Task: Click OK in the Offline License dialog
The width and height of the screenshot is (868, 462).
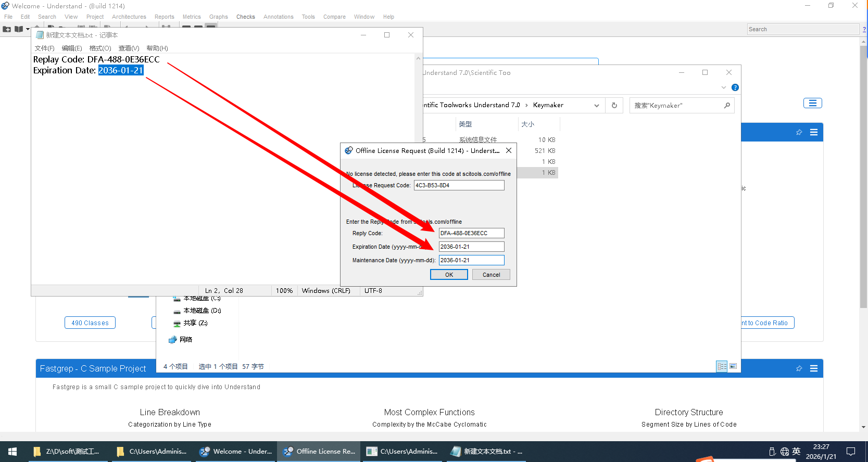Action: click(449, 275)
